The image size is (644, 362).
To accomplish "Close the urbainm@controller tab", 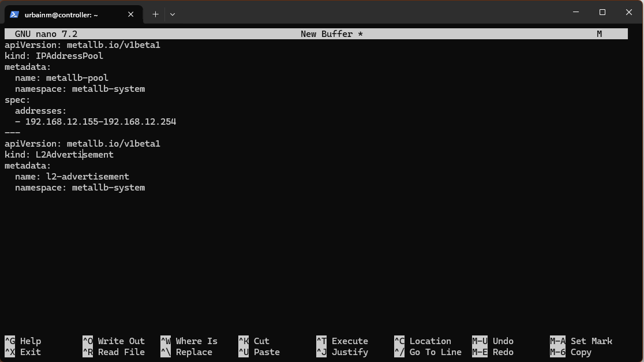I will pos(130,14).
